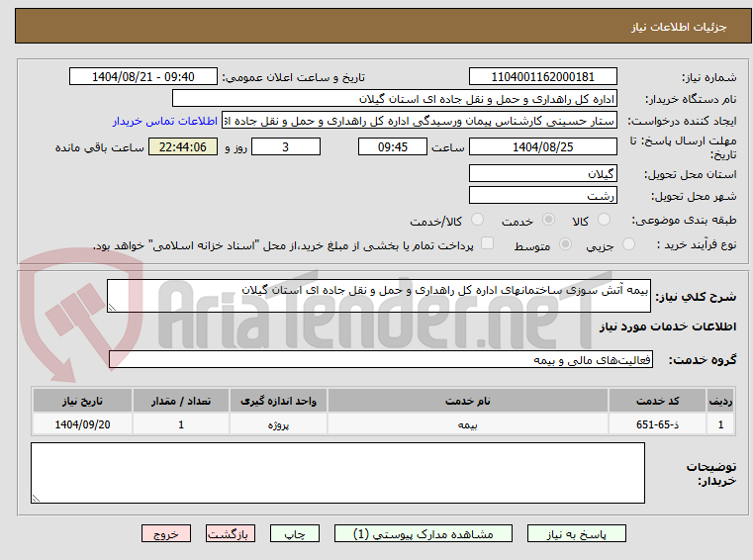
Task: Click the description textarea resize handle
Action: (112, 308)
